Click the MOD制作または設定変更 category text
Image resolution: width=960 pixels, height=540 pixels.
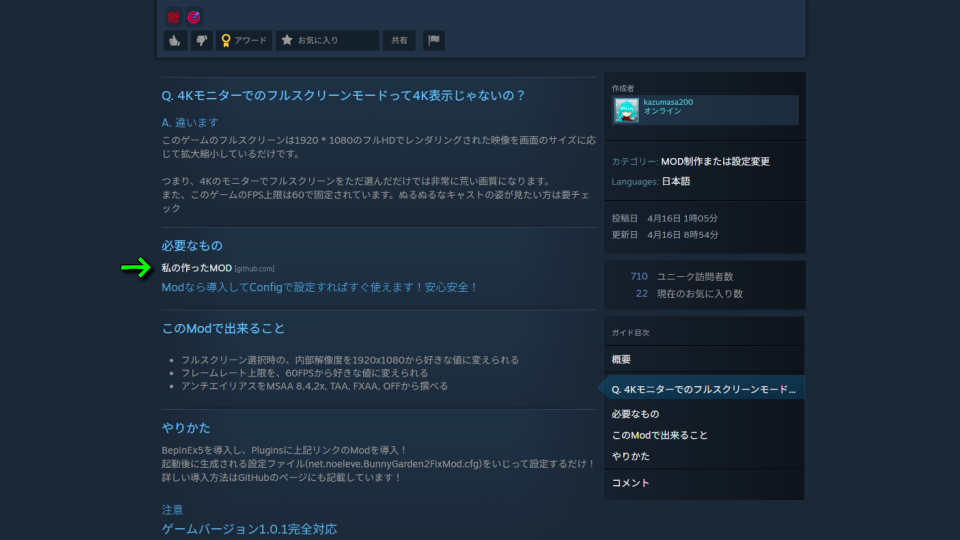click(715, 161)
